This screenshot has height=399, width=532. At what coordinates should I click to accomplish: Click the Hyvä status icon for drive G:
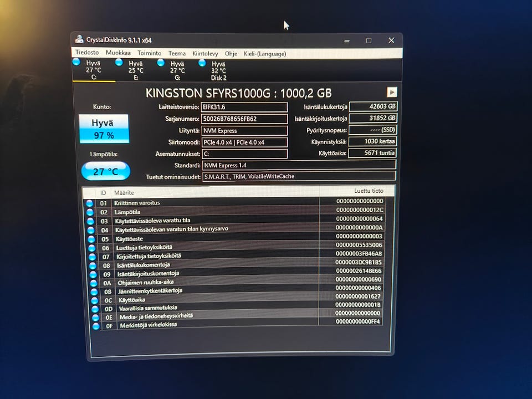161,63
